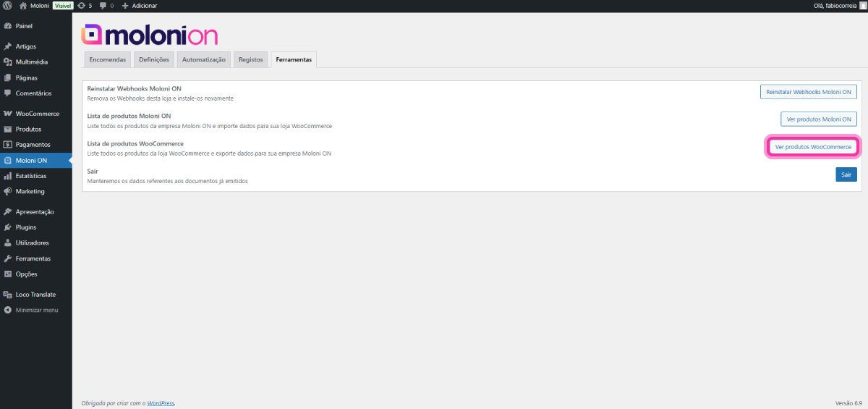868x409 pixels.
Task: Open Plugins label in sidebar
Action: (26, 227)
